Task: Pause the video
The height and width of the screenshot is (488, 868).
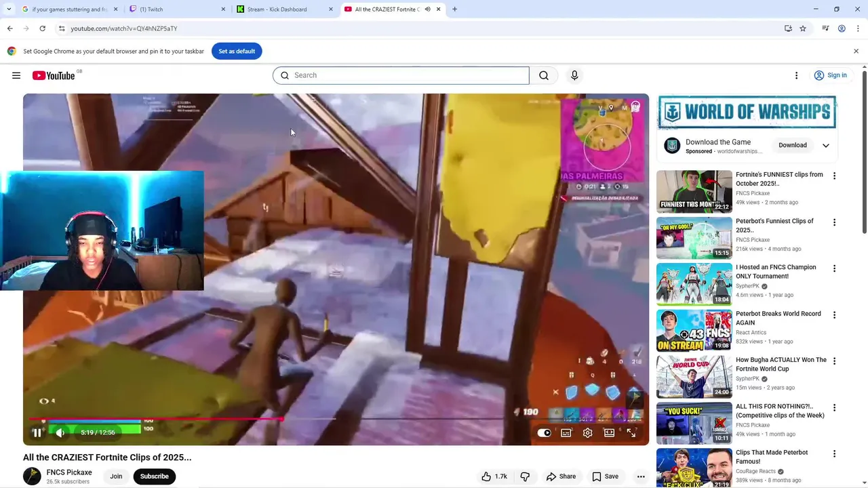Action: (x=37, y=432)
